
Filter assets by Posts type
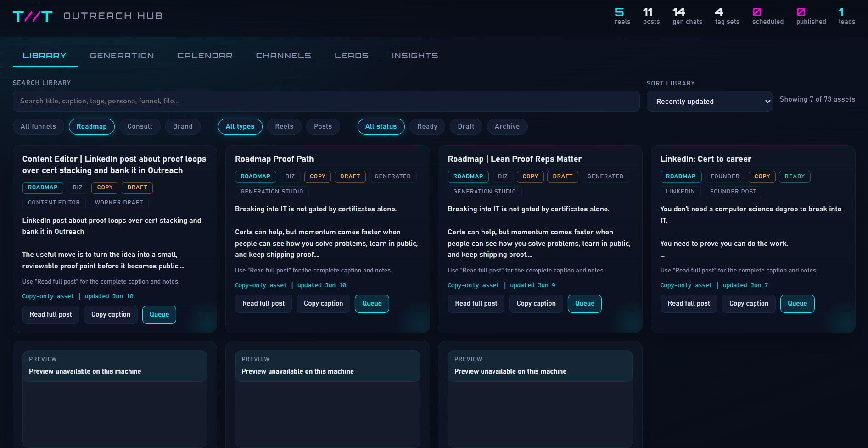point(323,126)
